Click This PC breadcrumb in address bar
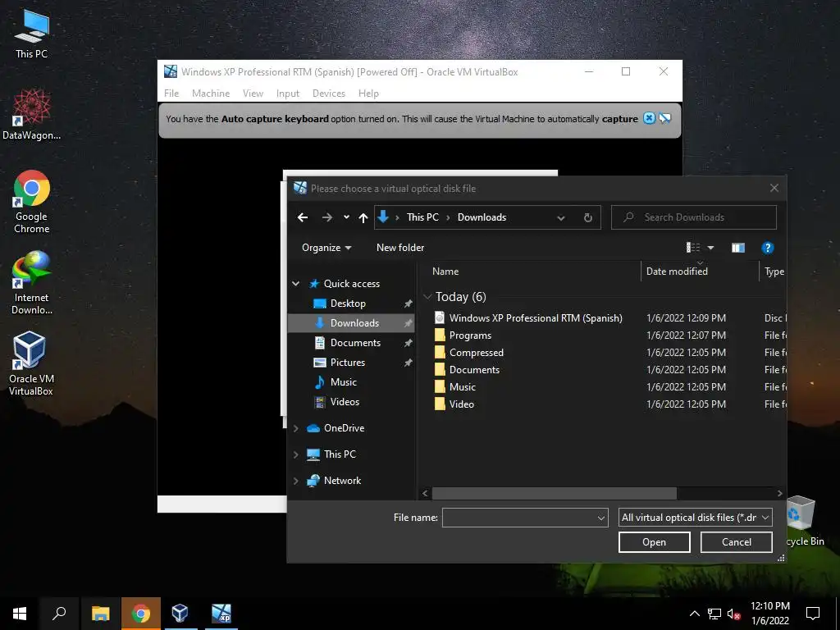 pyautogui.click(x=422, y=217)
